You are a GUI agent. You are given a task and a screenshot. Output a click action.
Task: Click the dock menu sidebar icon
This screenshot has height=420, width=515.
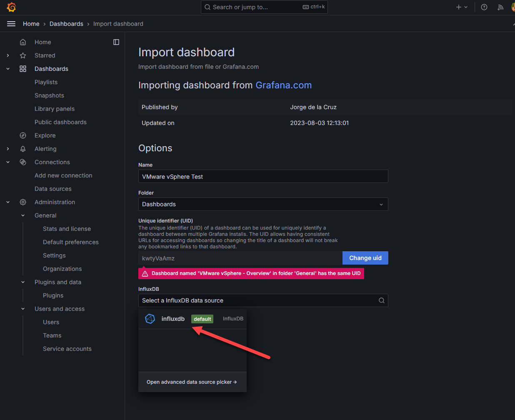click(116, 42)
